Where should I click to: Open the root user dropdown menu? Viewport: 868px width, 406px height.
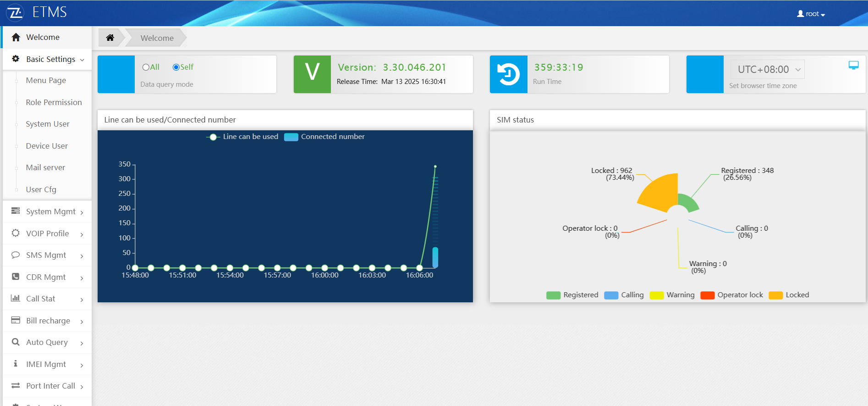811,14
